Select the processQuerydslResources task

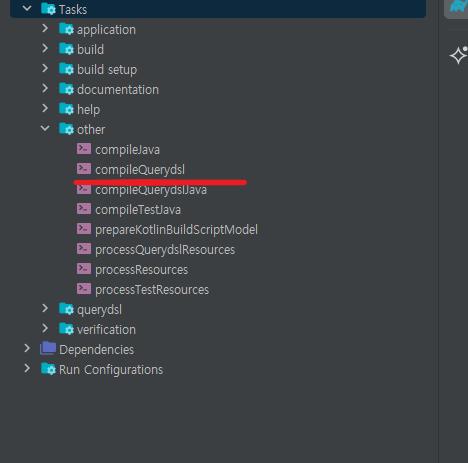click(165, 250)
